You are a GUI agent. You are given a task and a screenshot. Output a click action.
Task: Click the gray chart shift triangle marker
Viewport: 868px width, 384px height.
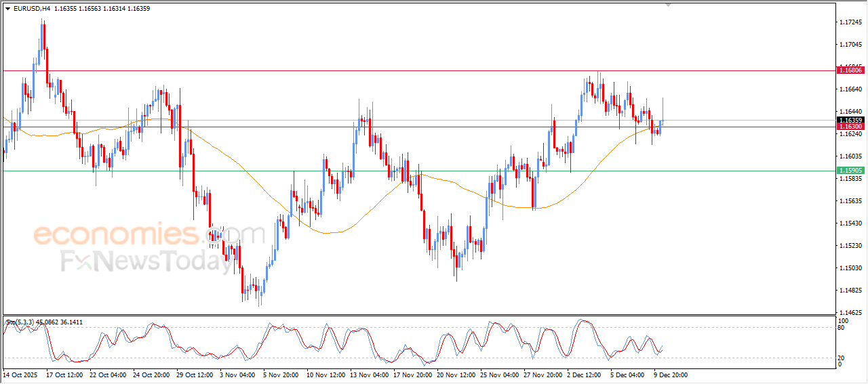pos(669,5)
